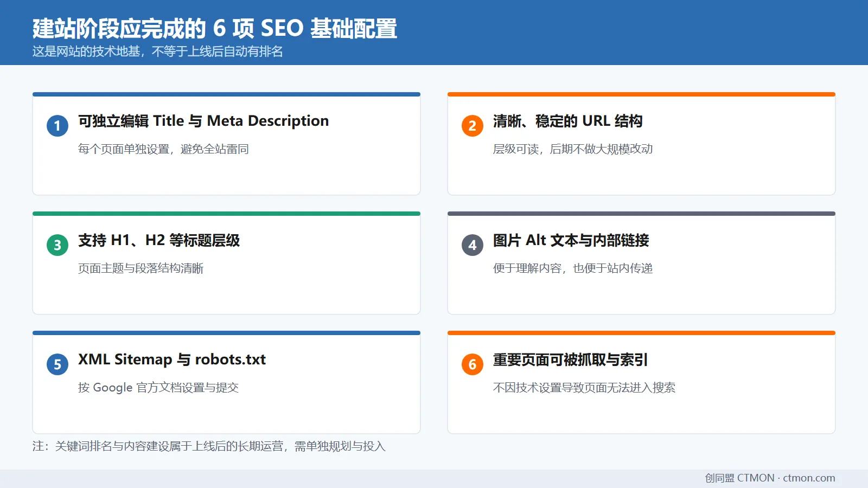Click the orange number 2 badge
Screen dimensions: 868x488
point(473,126)
